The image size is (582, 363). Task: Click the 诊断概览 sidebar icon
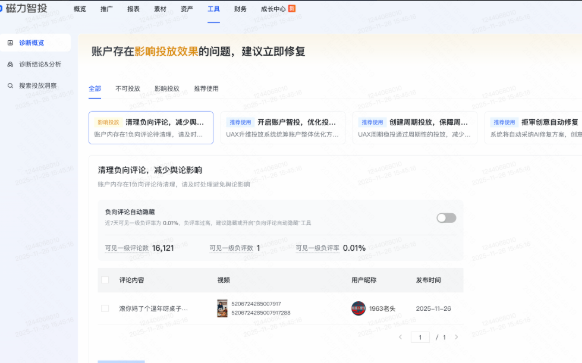tap(10, 43)
